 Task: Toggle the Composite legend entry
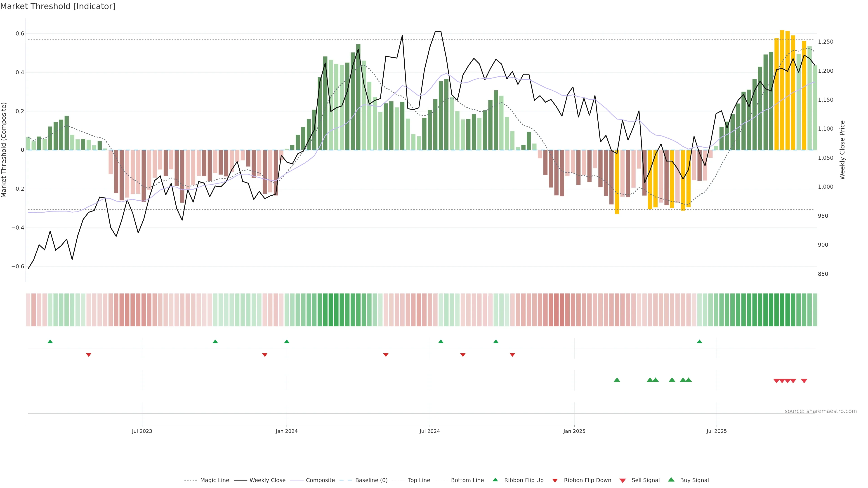point(320,480)
